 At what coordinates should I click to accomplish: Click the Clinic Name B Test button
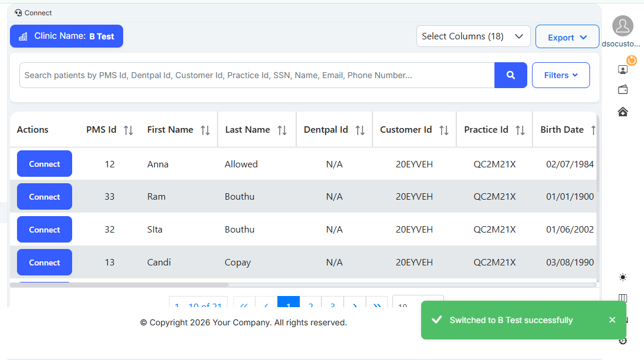[x=66, y=36]
